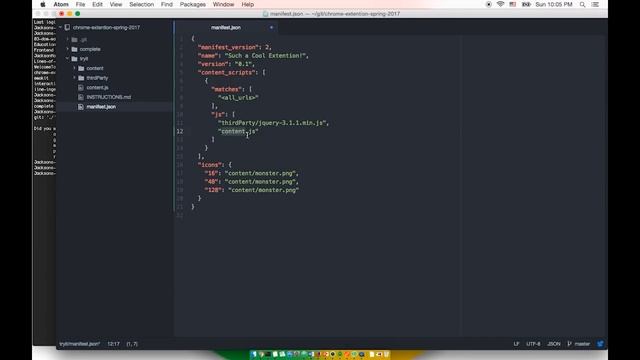Open content.js in tree view

click(97, 87)
